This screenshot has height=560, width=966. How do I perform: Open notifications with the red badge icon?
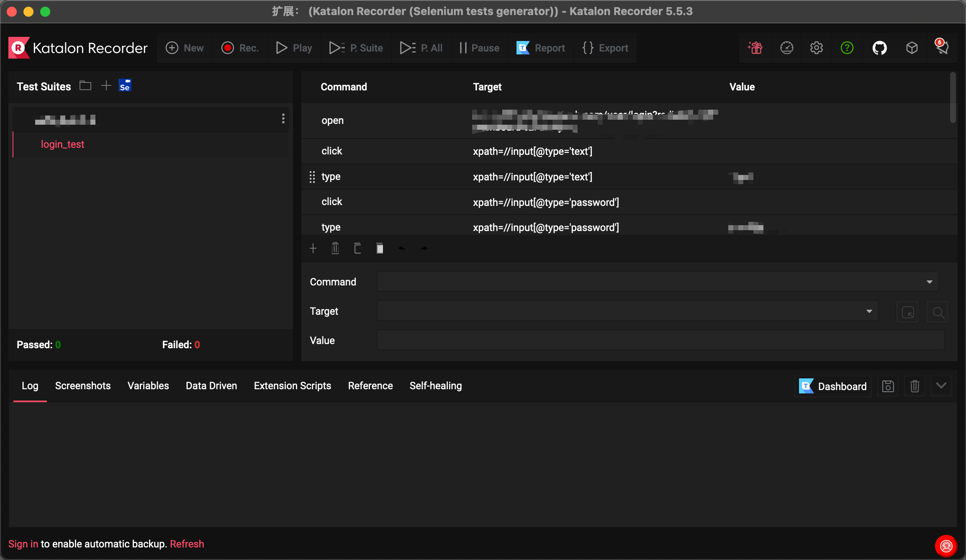942,47
